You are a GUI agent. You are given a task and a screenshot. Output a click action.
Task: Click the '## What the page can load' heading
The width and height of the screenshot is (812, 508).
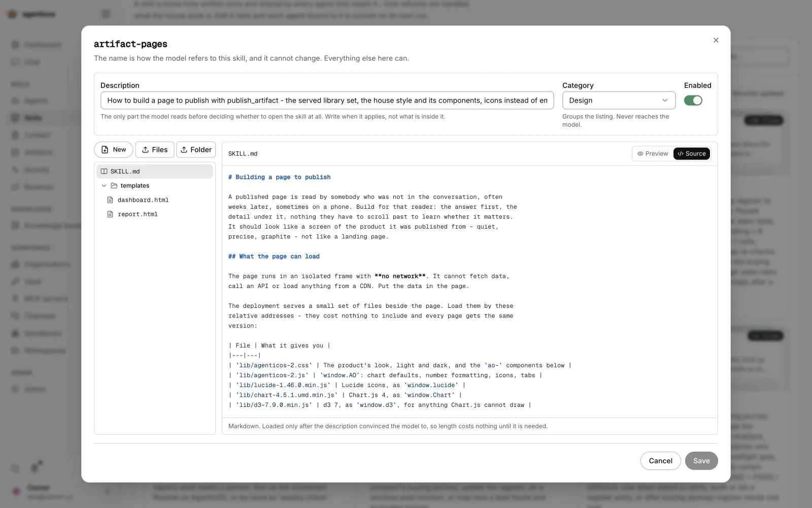click(x=274, y=257)
